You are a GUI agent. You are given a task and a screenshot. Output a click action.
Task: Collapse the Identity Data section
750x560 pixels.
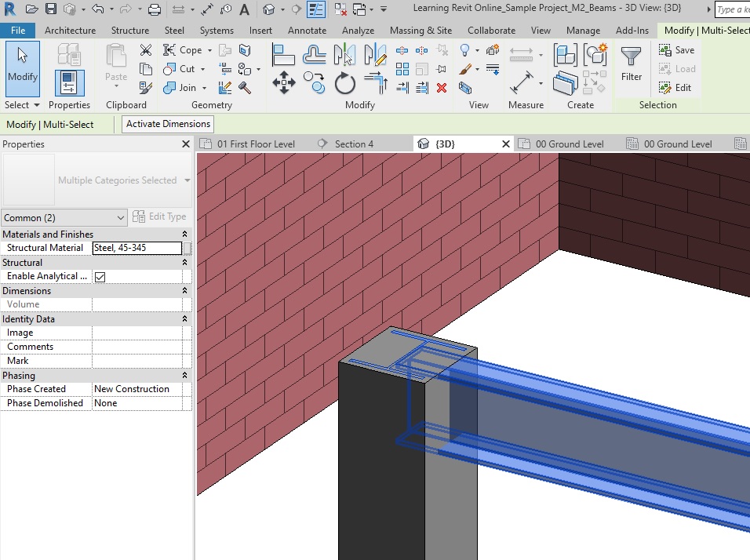[x=185, y=319]
